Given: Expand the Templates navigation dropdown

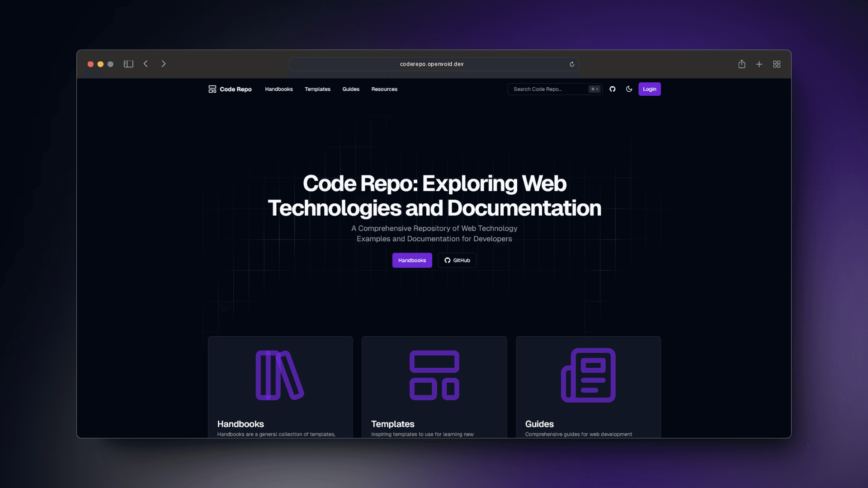Looking at the screenshot, I should click(x=317, y=89).
